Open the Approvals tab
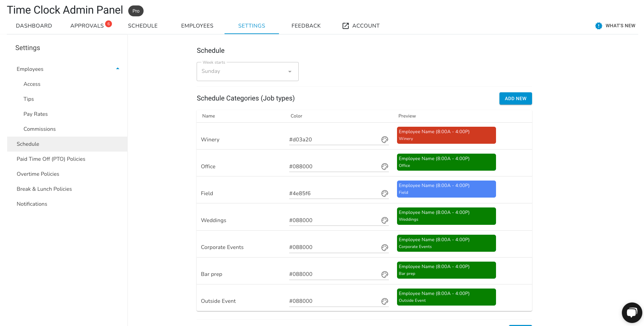 tap(87, 26)
